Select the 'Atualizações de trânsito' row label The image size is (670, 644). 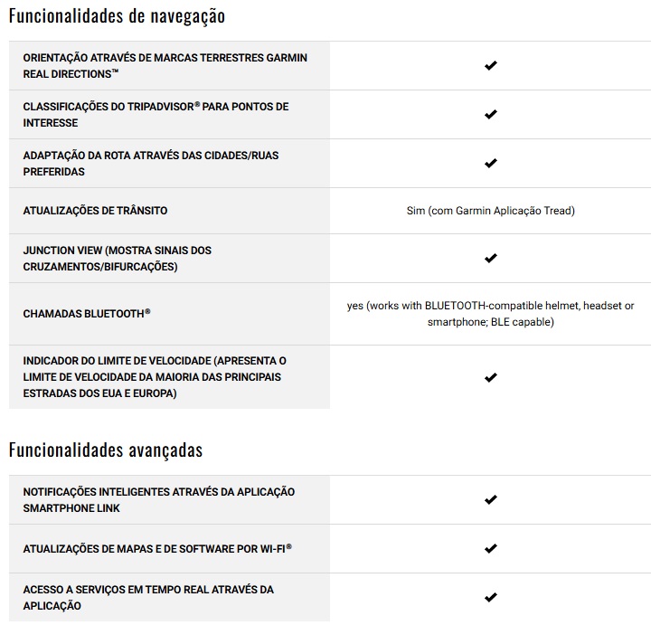pos(95,211)
